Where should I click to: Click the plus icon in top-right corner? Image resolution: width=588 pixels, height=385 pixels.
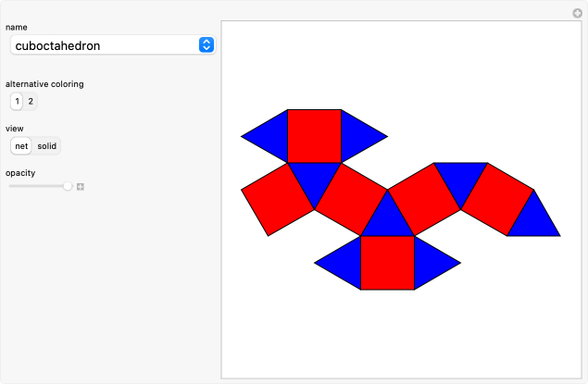[x=577, y=13]
